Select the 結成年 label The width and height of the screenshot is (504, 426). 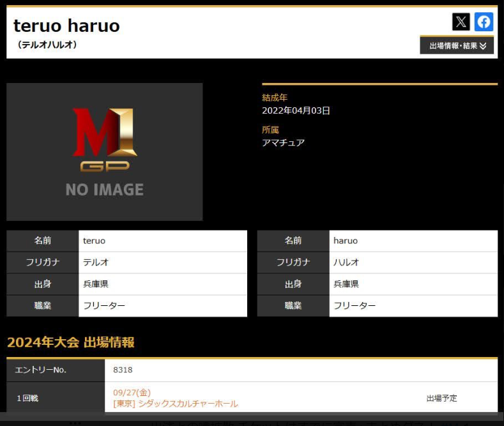pyautogui.click(x=275, y=98)
